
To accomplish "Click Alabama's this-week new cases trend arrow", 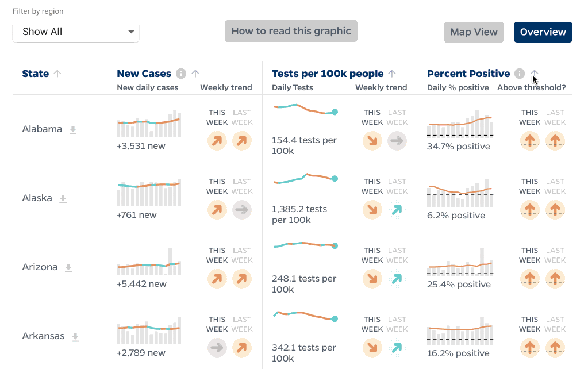I will (217, 141).
